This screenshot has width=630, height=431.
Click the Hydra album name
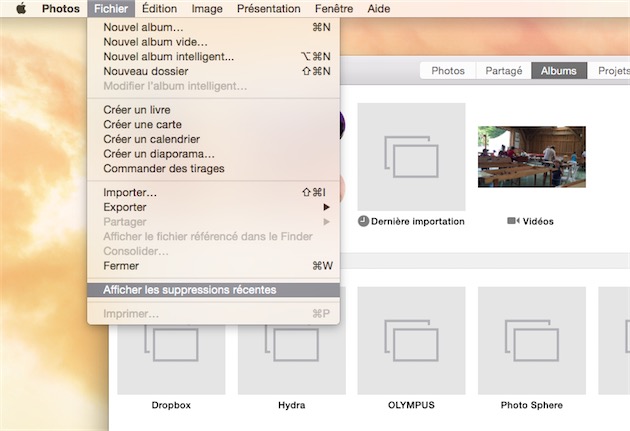292,405
